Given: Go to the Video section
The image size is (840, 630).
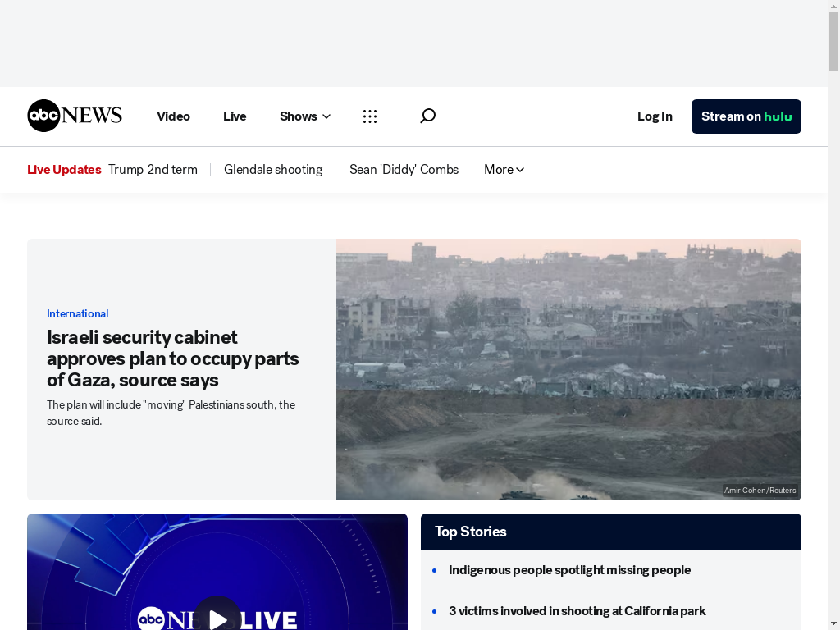Looking at the screenshot, I should pyautogui.click(x=173, y=116).
